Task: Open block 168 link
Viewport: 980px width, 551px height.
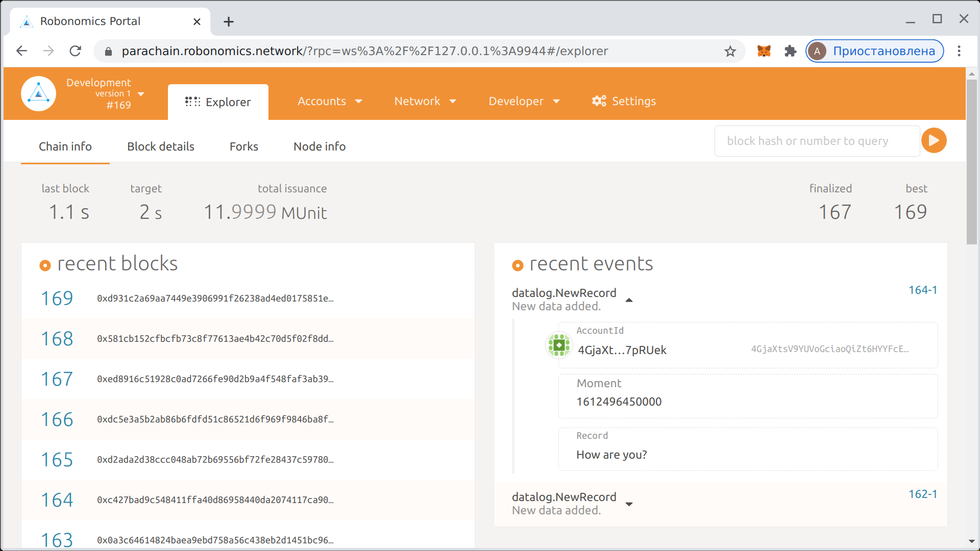Action: pyautogui.click(x=57, y=339)
